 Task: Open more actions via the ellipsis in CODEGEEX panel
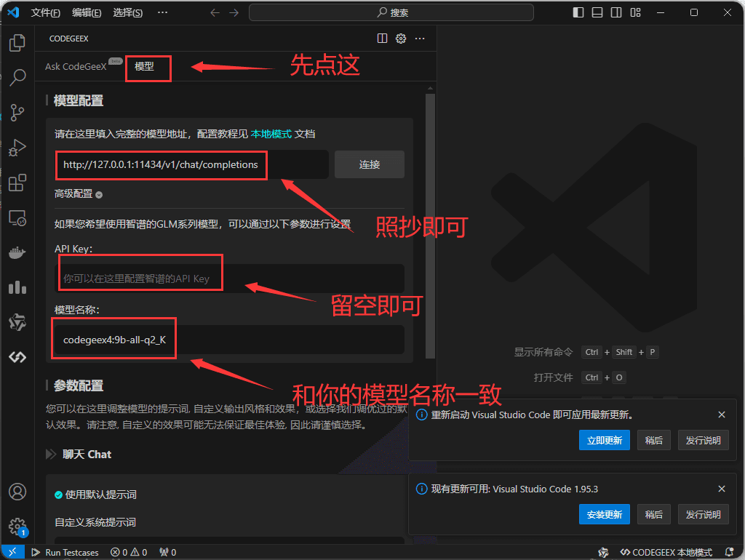tap(420, 39)
